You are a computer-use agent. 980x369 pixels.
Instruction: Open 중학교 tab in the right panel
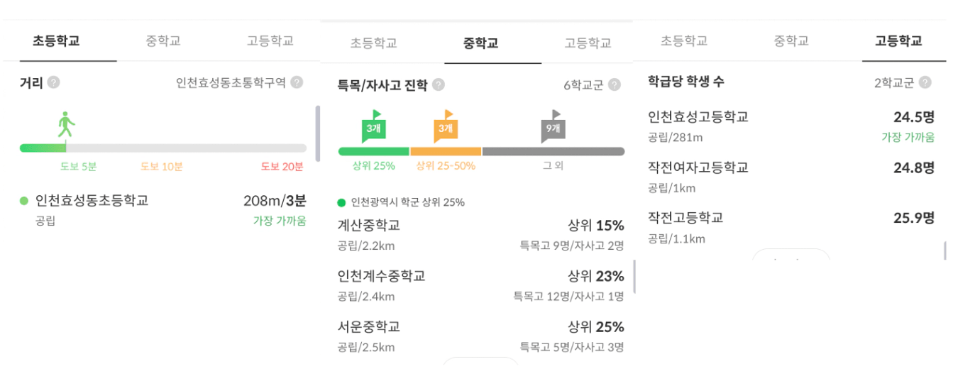pos(791,40)
